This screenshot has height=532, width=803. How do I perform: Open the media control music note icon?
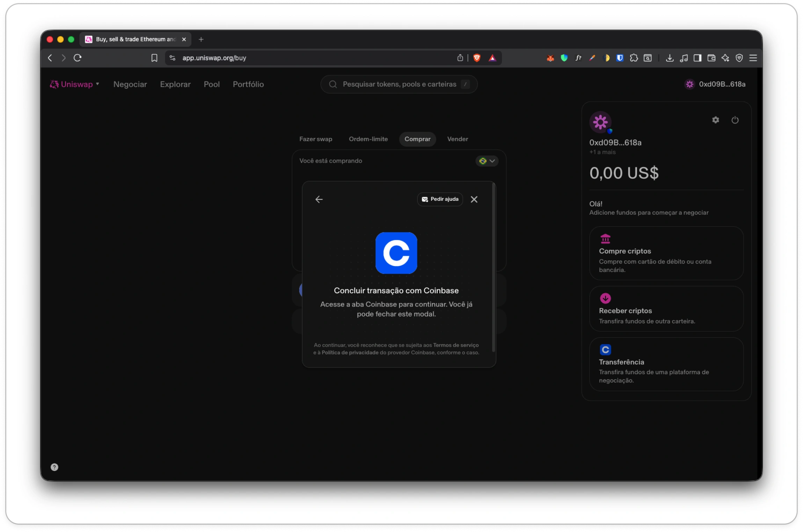684,58
